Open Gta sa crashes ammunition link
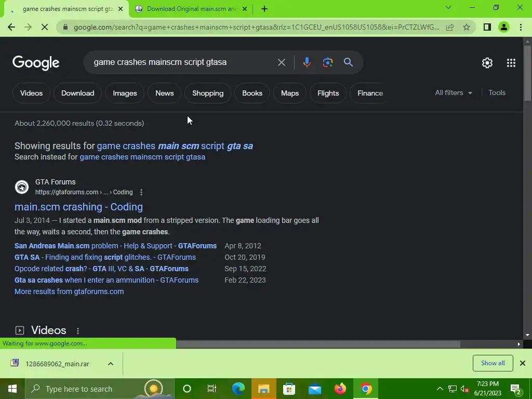This screenshot has width=532, height=399. 107,280
